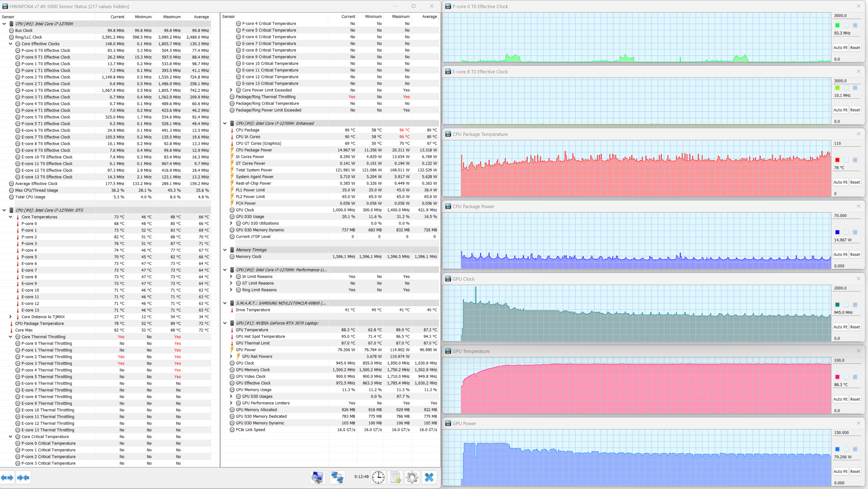Click red color swatch in CPU Package Temperature

coord(837,160)
